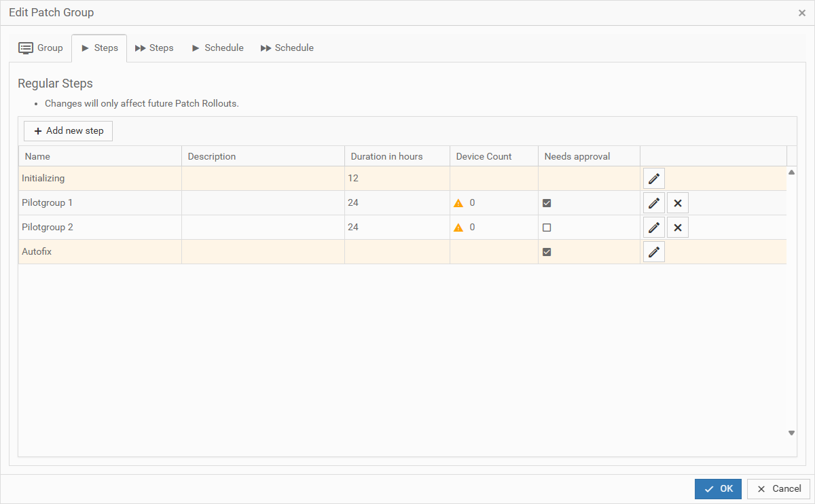Edit the Autofix step
This screenshot has width=815, height=504.
[653, 252]
